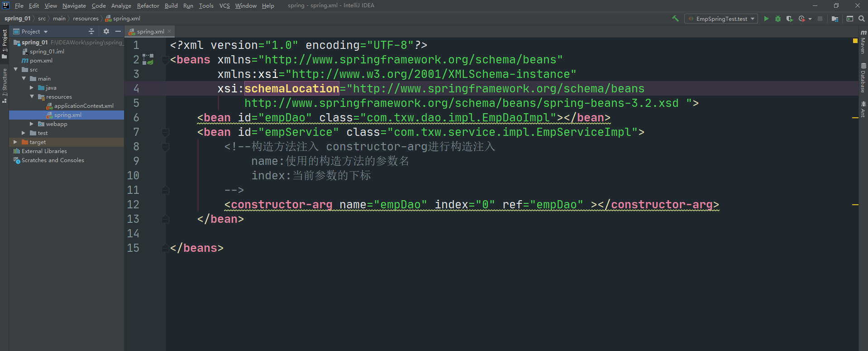Click spring_01 breadcrumb in navigation bar

point(17,19)
